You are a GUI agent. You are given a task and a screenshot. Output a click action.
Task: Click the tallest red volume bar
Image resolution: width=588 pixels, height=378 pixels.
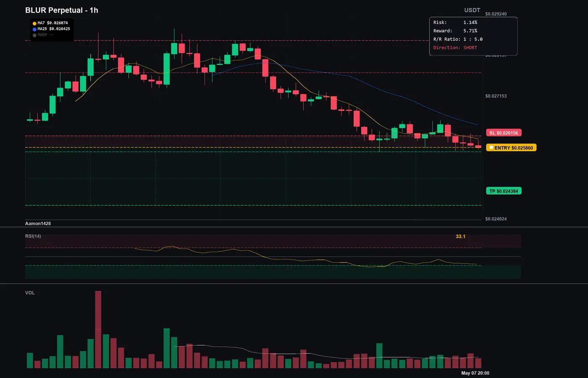tap(98, 330)
